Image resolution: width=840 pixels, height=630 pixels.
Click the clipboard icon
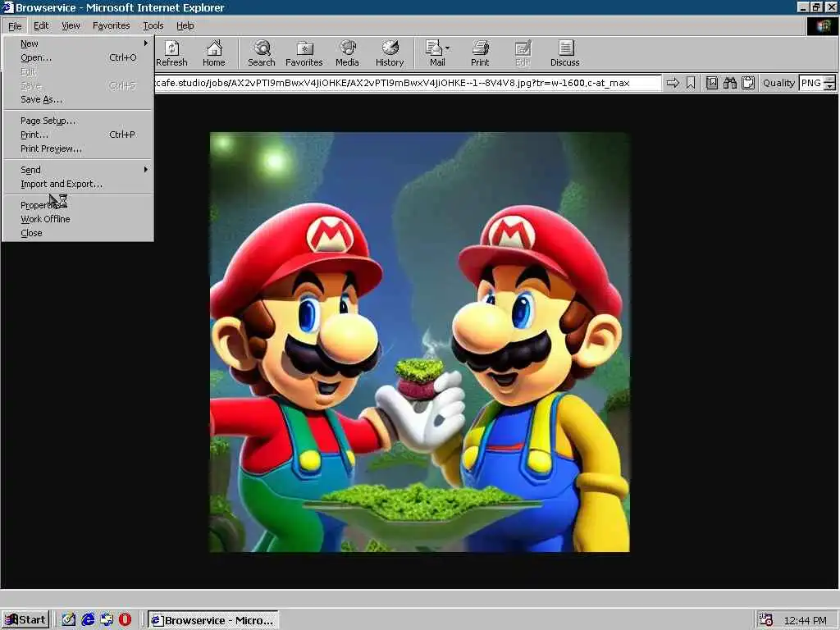click(x=748, y=83)
